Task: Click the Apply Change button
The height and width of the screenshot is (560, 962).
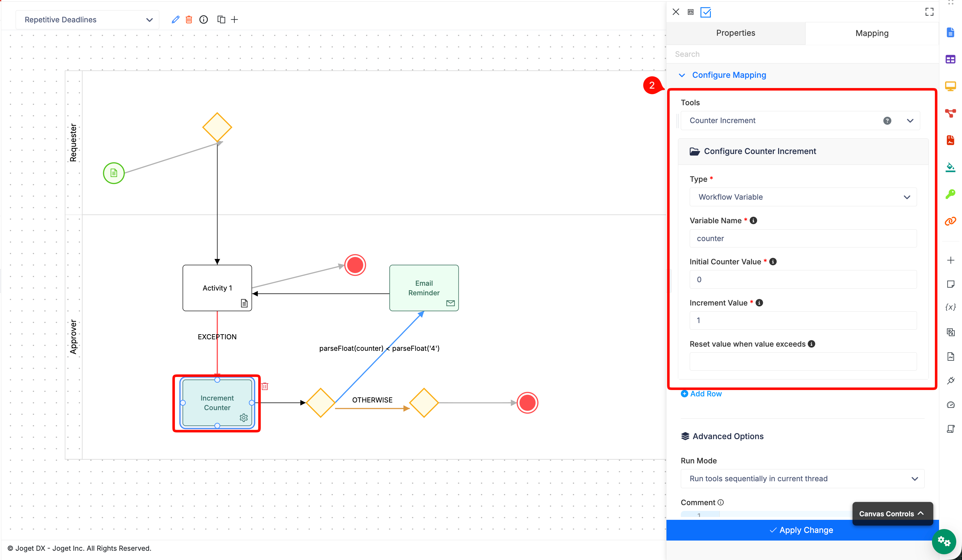Action: (801, 530)
